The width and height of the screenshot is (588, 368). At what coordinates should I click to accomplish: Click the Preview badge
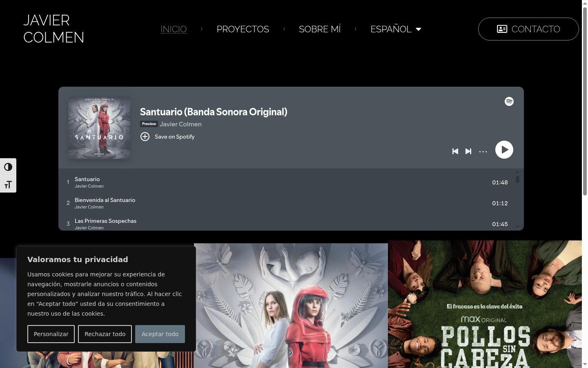[x=149, y=124]
